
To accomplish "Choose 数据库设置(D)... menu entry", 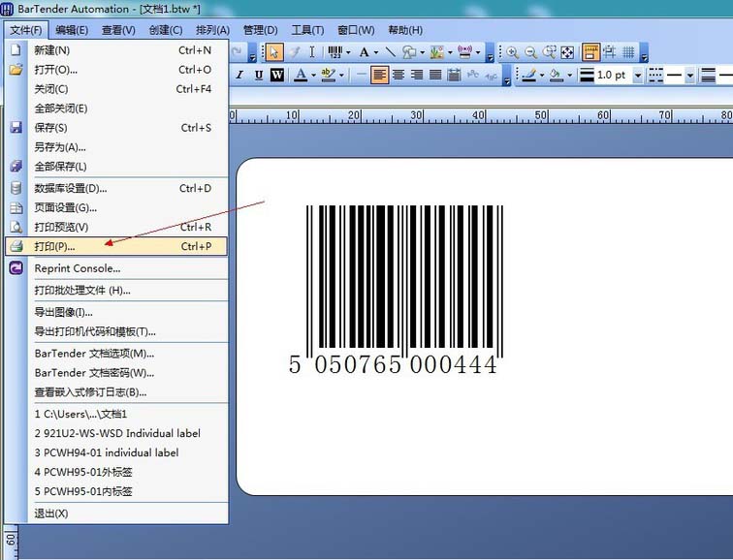I will coord(116,188).
